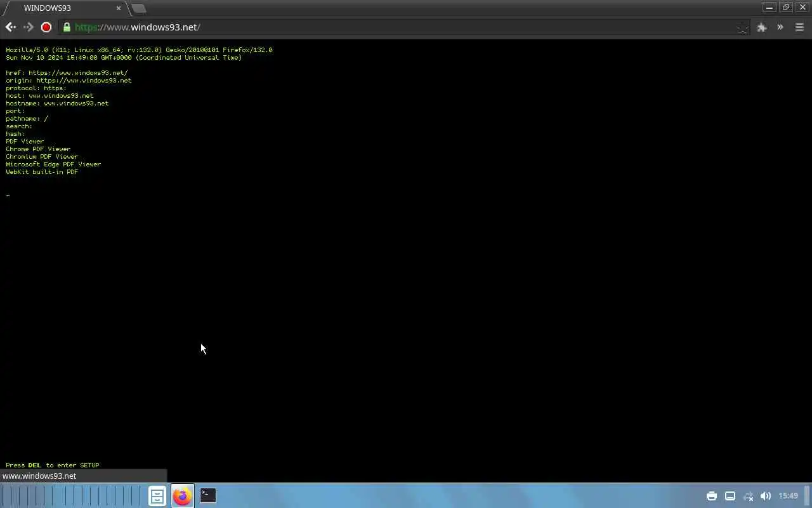Image resolution: width=812 pixels, height=508 pixels.
Task: Click the 'PDF Viewer' line
Action: pyautogui.click(x=25, y=142)
